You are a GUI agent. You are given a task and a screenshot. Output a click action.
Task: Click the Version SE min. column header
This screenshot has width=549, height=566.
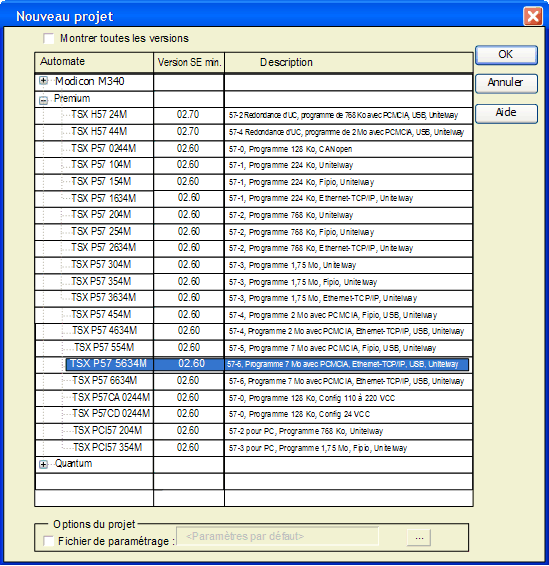(189, 62)
